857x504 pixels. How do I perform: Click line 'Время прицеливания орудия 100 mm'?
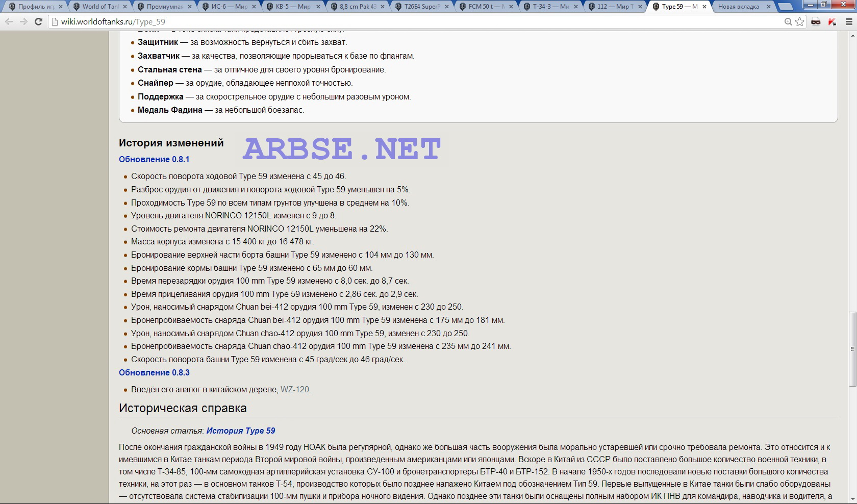click(274, 294)
